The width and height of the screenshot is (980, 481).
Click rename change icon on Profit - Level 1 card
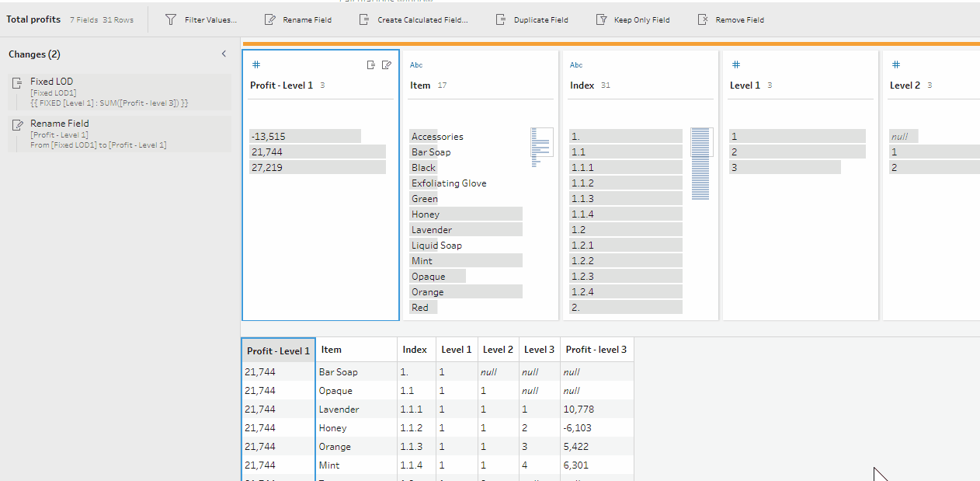pos(386,65)
